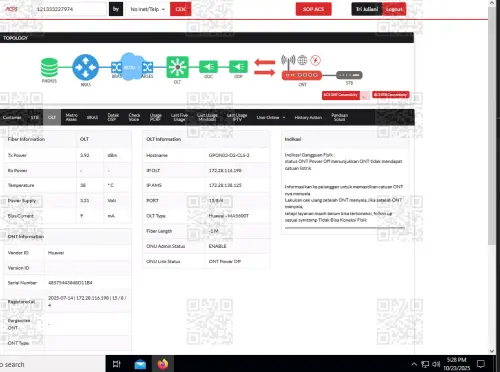The width and height of the screenshot is (500, 372).
Task: Expand the User Online dropdown menu
Action: [271, 117]
